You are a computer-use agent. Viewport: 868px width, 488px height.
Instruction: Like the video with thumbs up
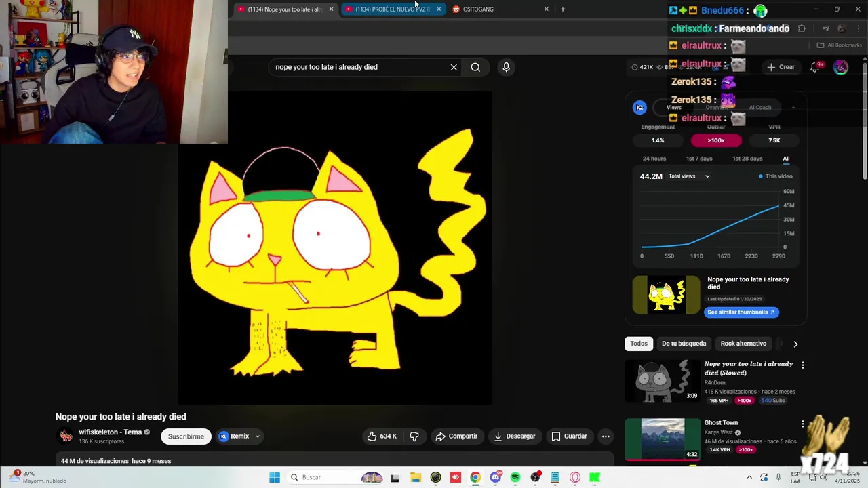[x=382, y=436]
